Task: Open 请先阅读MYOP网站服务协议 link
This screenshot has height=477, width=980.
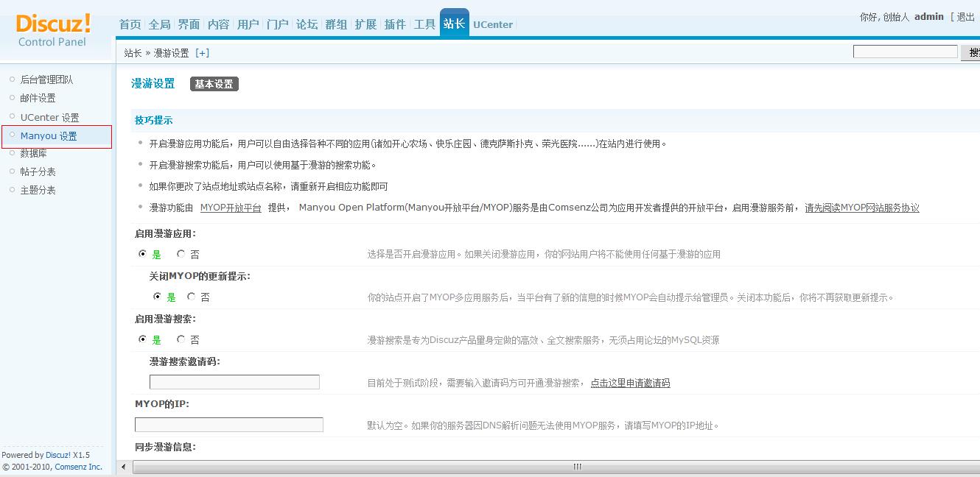Action: point(862,208)
